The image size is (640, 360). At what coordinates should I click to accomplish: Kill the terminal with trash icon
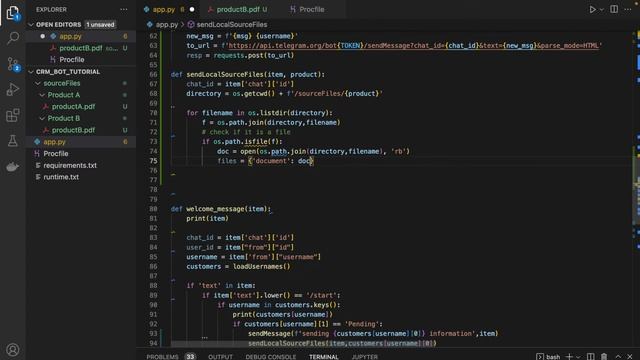[x=604, y=356]
